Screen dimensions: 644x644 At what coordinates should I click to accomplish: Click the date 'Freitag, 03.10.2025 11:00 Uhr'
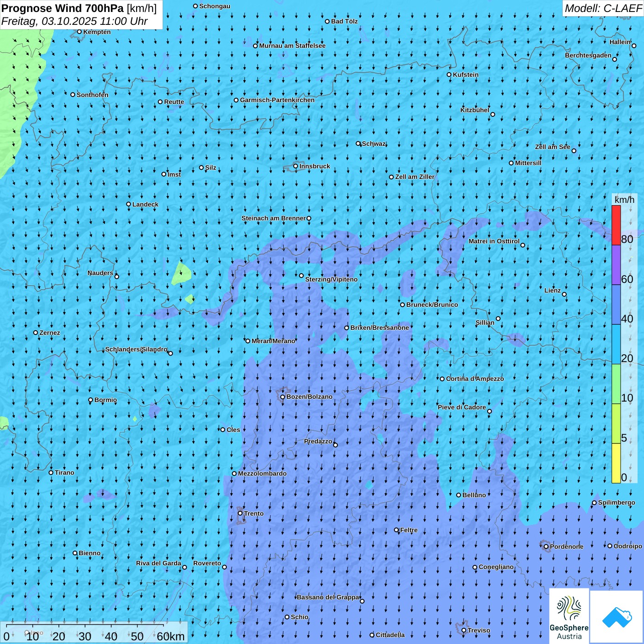coord(75,21)
